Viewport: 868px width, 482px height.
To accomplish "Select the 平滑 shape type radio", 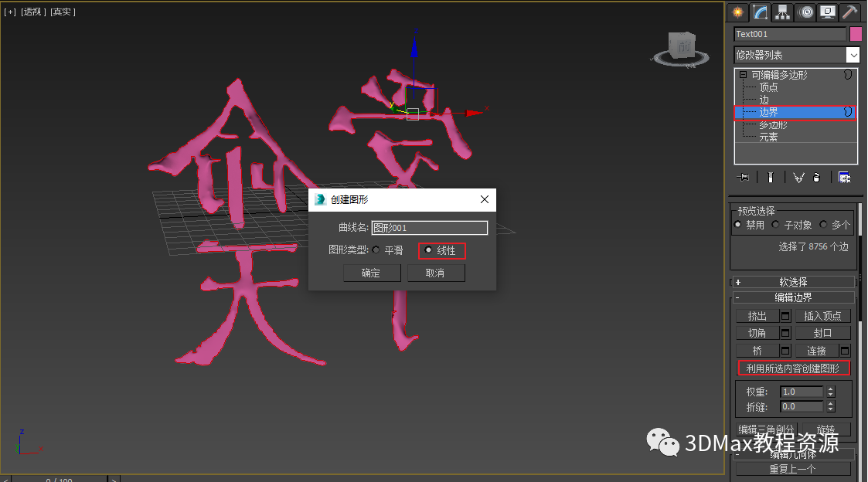I will 376,250.
